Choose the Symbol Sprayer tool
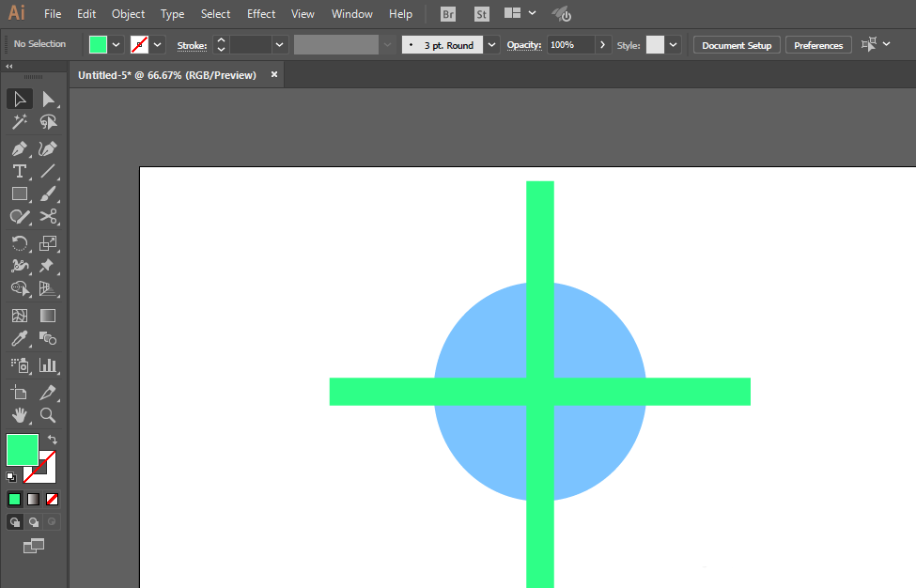The width and height of the screenshot is (916, 588). (20, 365)
